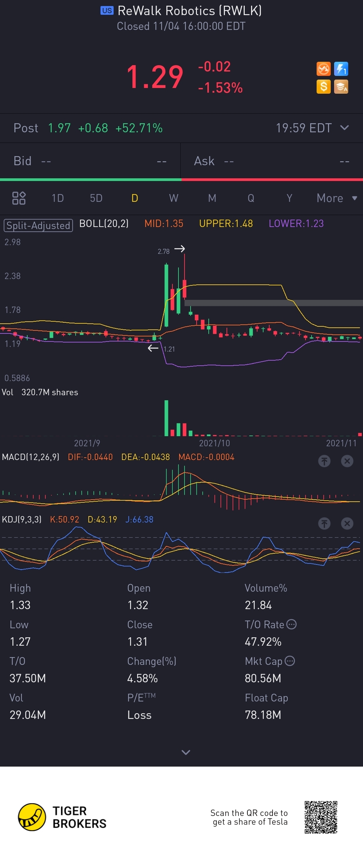Image resolution: width=363 pixels, height=868 pixels.
Task: Switch chart to 1D view
Action: pyautogui.click(x=58, y=198)
